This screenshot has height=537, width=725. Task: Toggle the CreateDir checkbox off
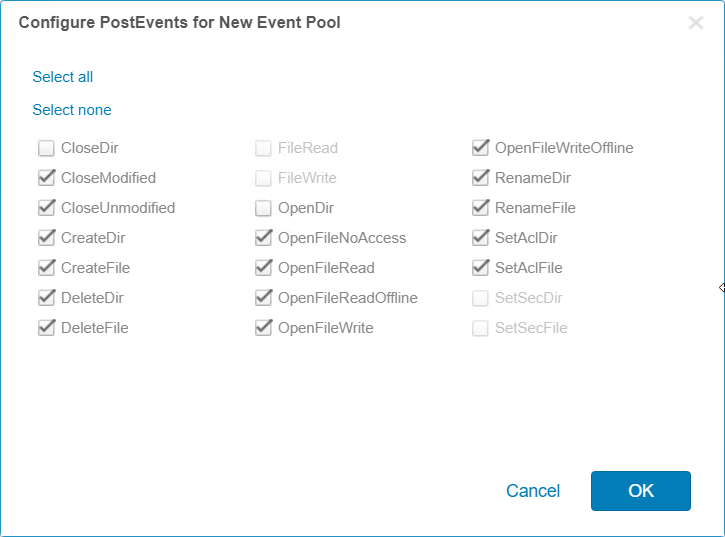[46, 238]
